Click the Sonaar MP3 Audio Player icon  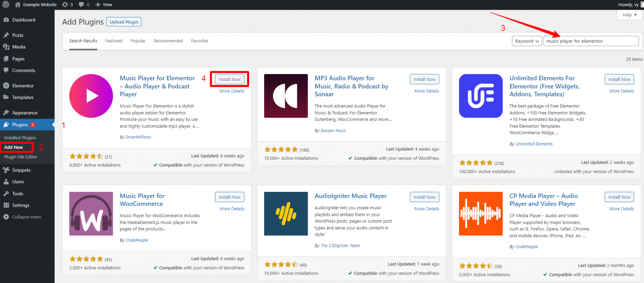[x=286, y=96]
